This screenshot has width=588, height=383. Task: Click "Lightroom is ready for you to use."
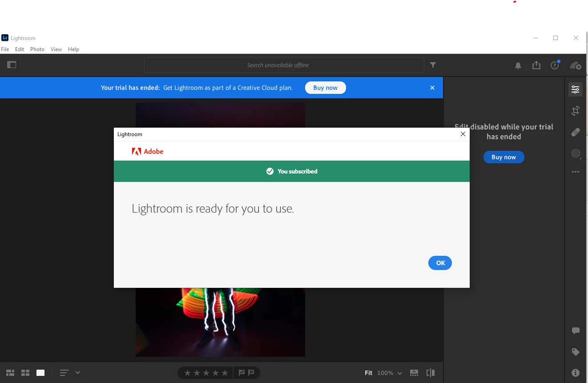pyautogui.click(x=213, y=209)
